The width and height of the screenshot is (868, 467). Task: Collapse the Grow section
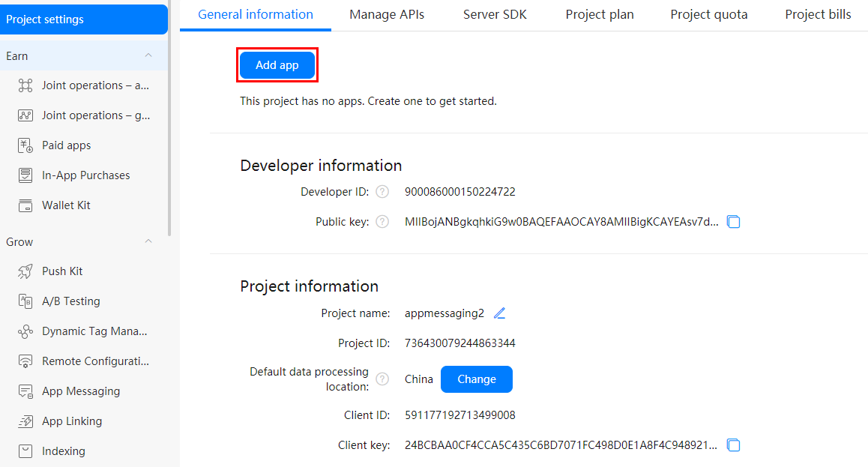point(148,241)
